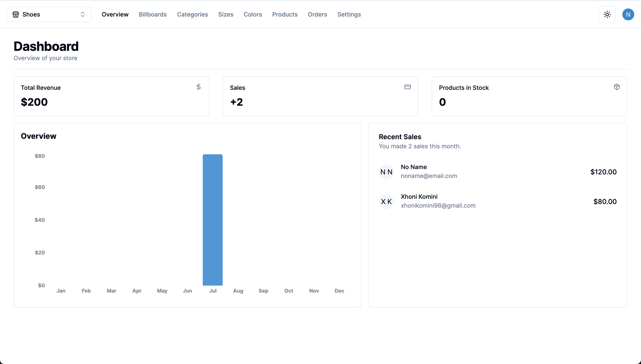The height and width of the screenshot is (364, 641).
Task: Click the Dec label on chart axis
Action: pyautogui.click(x=339, y=291)
